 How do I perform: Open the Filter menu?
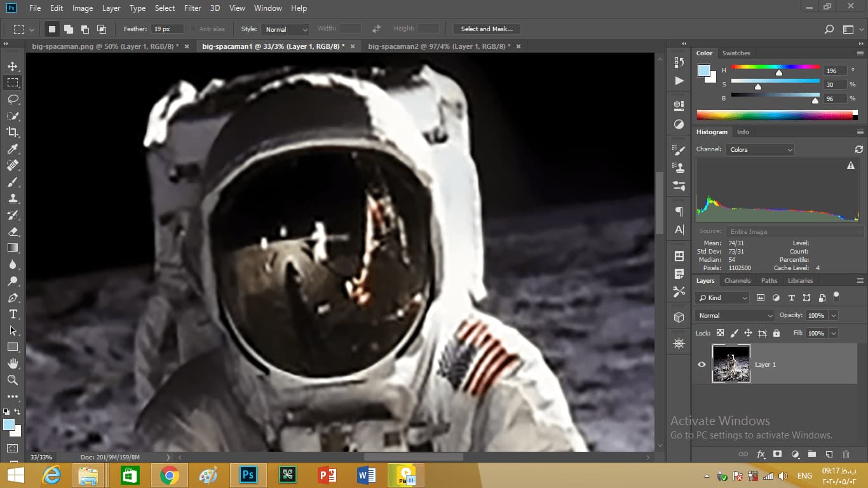tap(193, 8)
